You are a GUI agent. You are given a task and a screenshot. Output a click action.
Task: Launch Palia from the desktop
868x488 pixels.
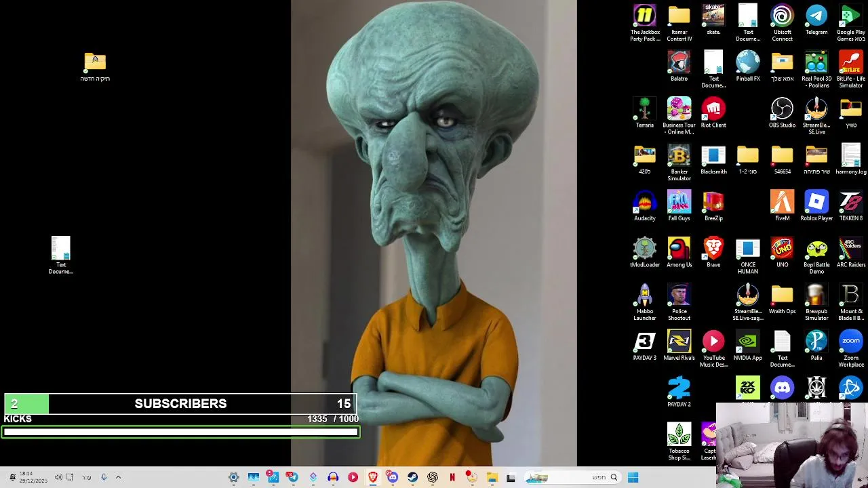click(x=816, y=346)
